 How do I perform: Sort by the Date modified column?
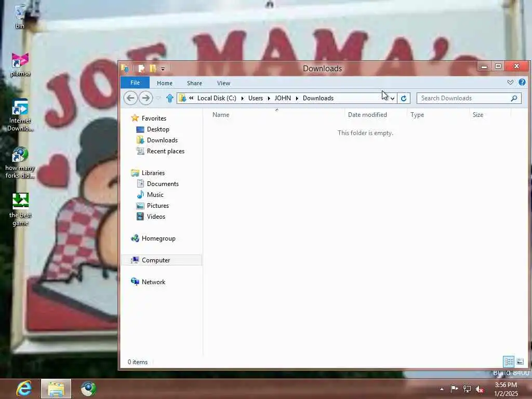pyautogui.click(x=367, y=115)
